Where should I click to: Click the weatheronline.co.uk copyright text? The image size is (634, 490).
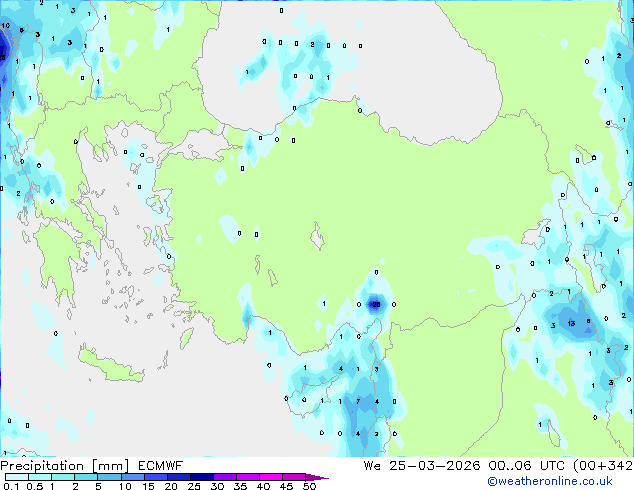(550, 481)
